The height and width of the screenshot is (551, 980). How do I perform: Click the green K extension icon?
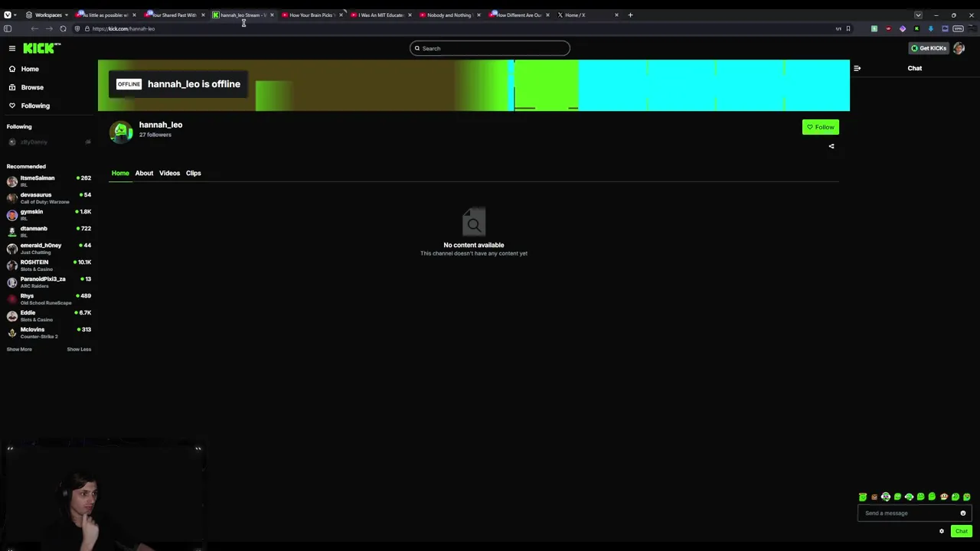pos(916,28)
